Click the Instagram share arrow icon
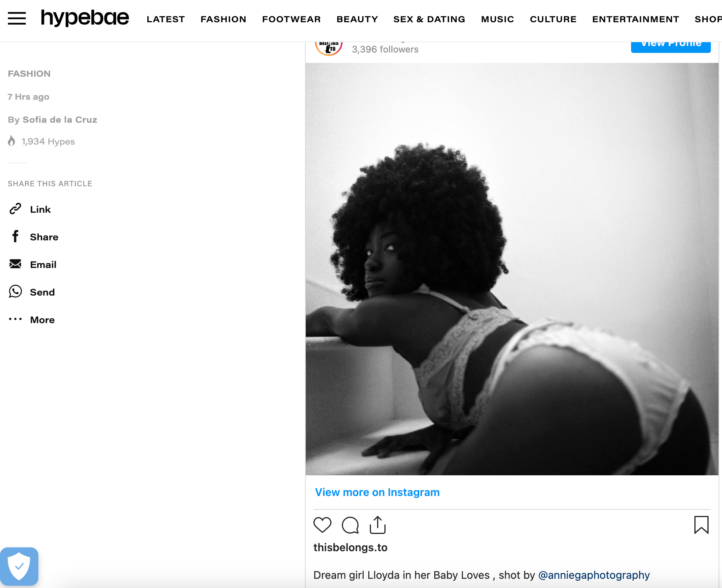722x588 pixels. pos(377,525)
